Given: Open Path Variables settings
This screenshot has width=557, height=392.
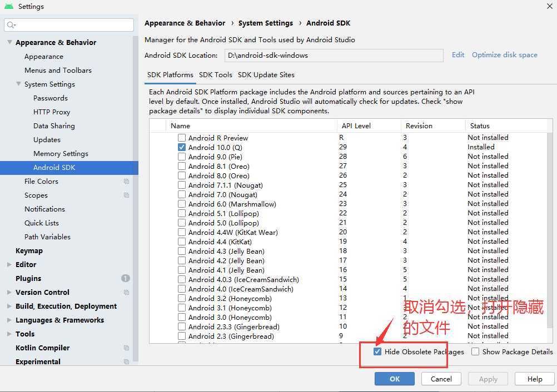Looking at the screenshot, I should [x=47, y=237].
